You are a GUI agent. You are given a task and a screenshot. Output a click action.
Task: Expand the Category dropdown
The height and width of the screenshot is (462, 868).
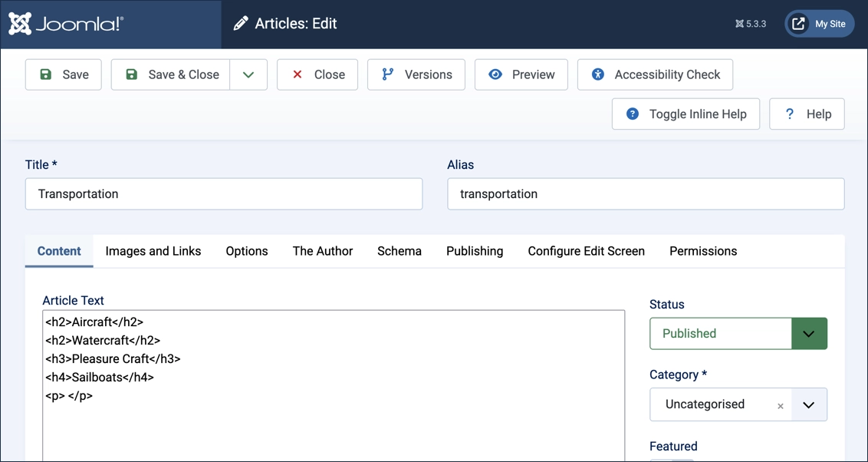(x=809, y=404)
